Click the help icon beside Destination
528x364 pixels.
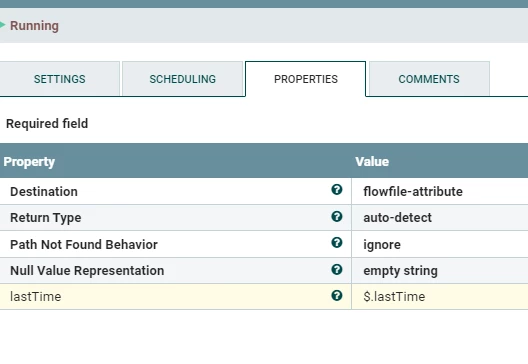pyautogui.click(x=337, y=190)
